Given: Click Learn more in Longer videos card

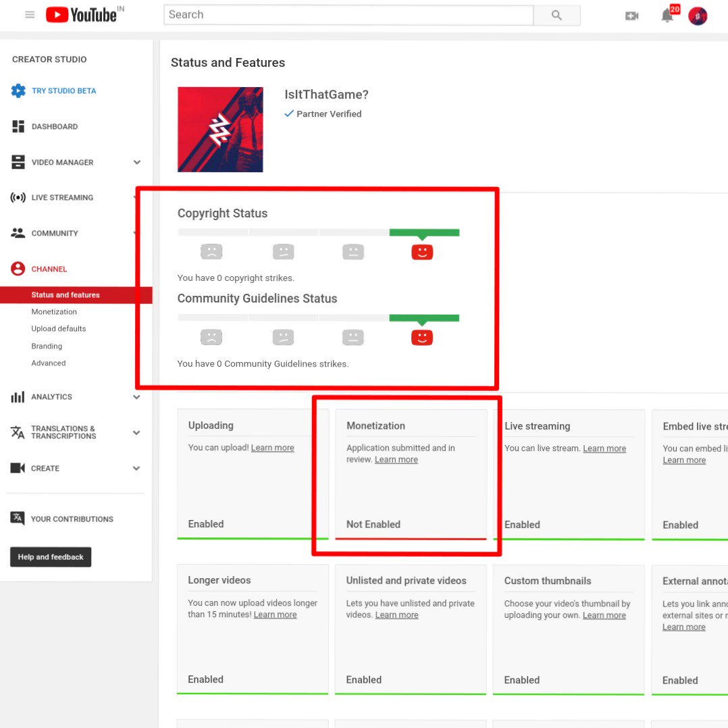Looking at the screenshot, I should pyautogui.click(x=276, y=615).
